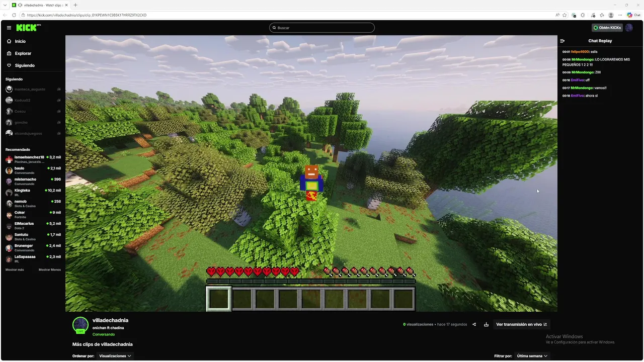Open browser profile icon
This screenshot has width=644, height=362.
[x=611, y=15]
